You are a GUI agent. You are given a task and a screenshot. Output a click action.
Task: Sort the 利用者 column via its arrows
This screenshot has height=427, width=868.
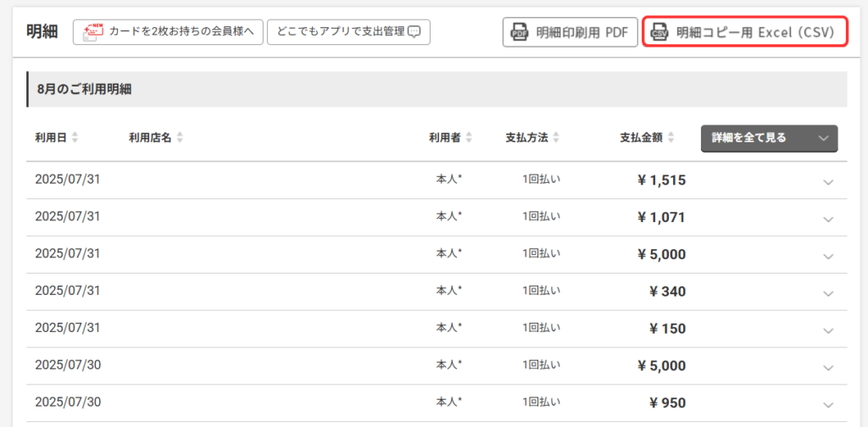tap(469, 137)
